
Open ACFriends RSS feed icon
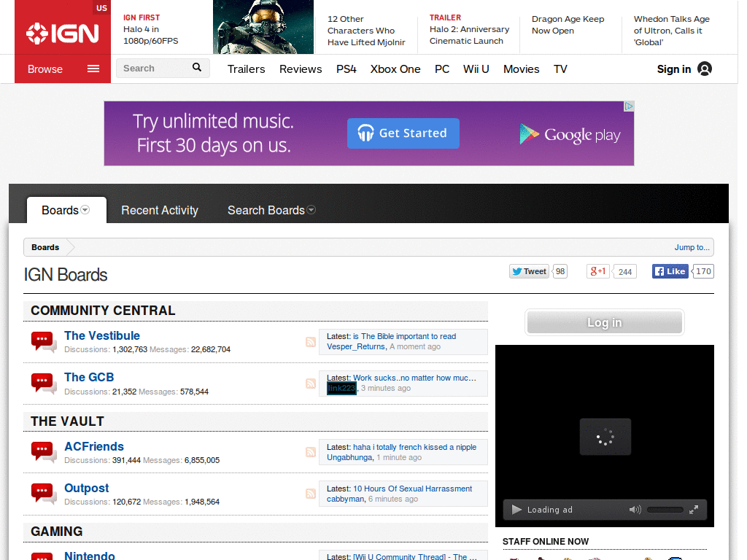(x=311, y=452)
